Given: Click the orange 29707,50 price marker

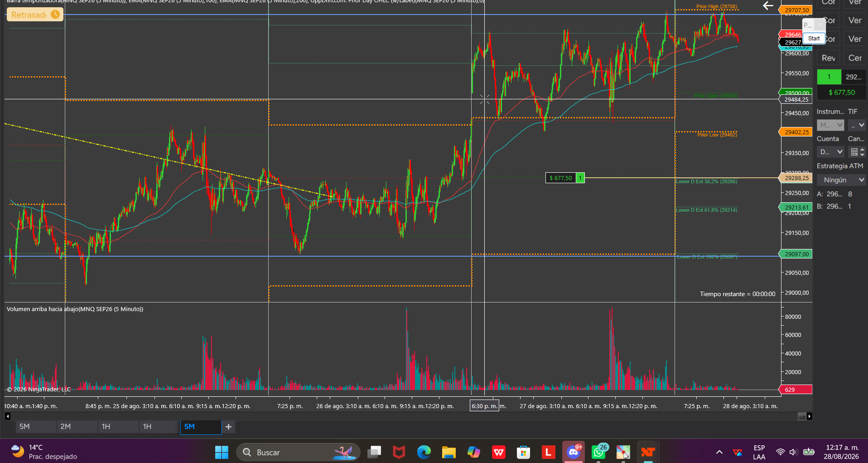Looking at the screenshot, I should pos(796,10).
